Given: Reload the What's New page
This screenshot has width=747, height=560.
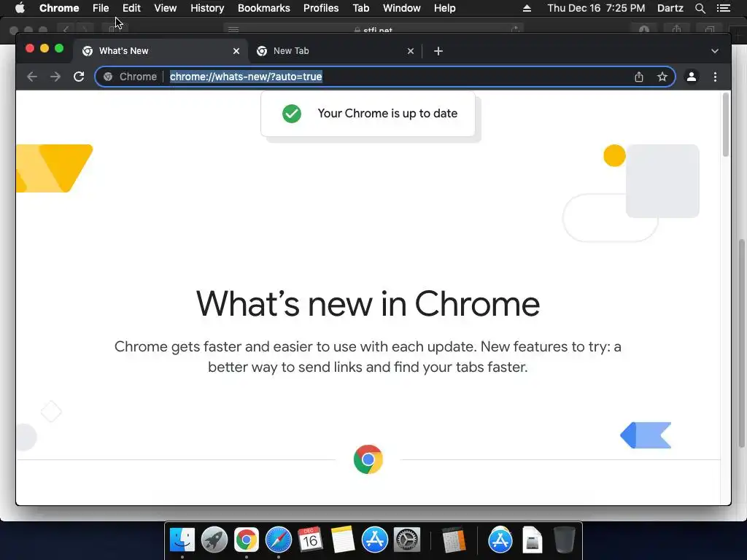Looking at the screenshot, I should (x=79, y=77).
